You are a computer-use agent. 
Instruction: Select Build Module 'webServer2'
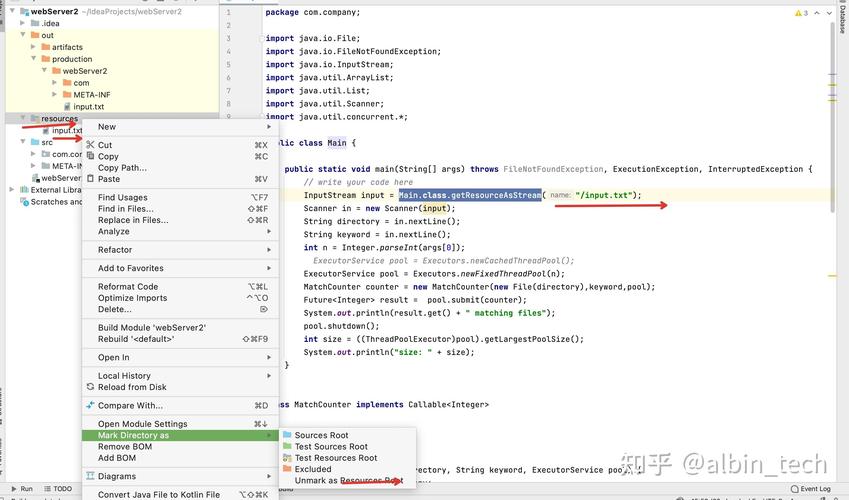(180, 328)
